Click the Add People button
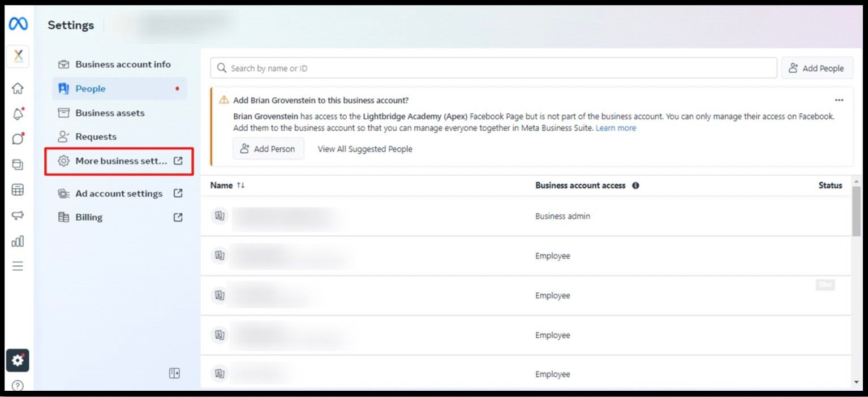Screen dimensions: 868x397 pos(817,68)
